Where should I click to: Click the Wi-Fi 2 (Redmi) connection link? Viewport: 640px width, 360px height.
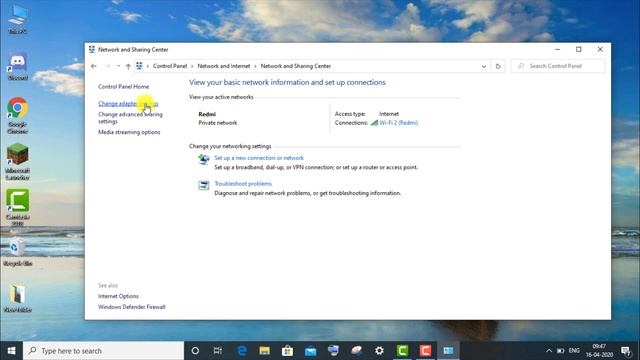(x=399, y=123)
